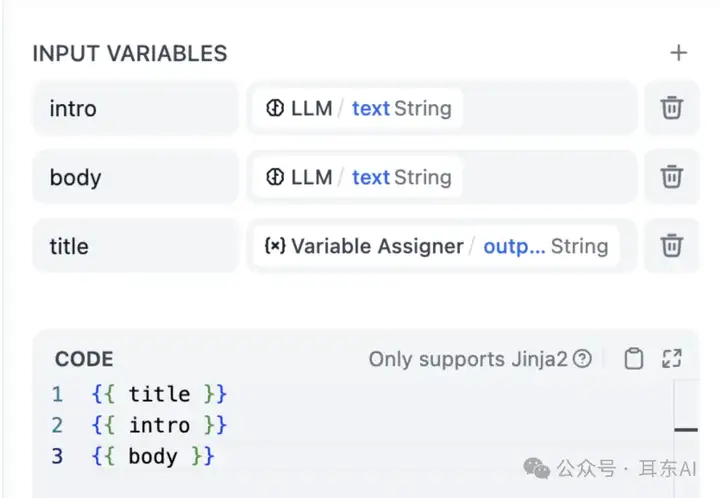Place cursor on code line 1 title
The image size is (720, 498).
(x=159, y=394)
